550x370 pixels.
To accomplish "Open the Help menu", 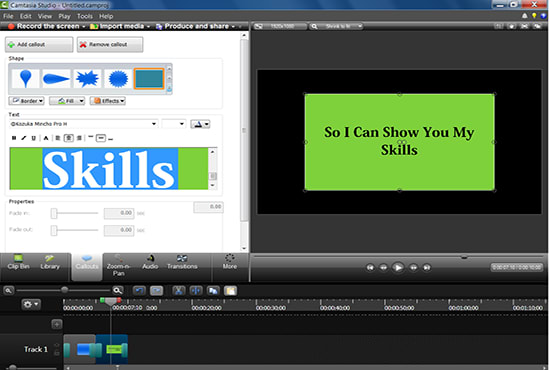I will pos(106,16).
